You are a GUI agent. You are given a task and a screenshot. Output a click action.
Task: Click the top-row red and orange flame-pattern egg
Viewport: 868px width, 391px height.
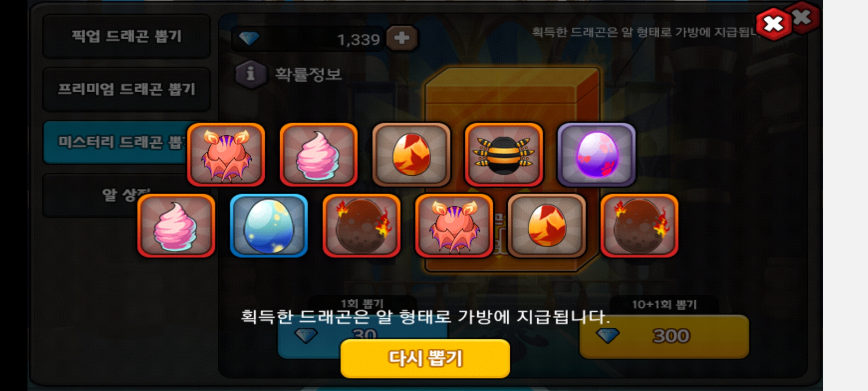coord(411,155)
